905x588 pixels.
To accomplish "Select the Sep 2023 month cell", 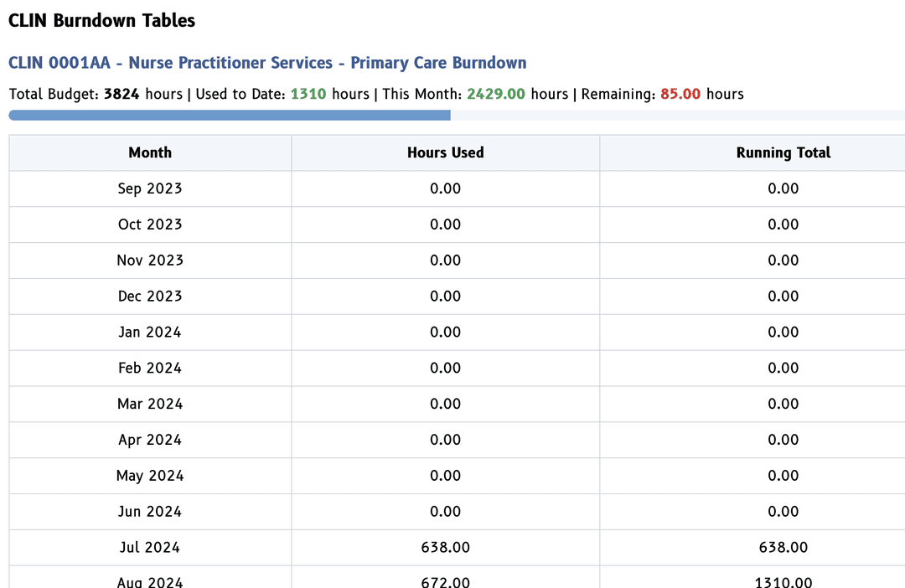I will [x=150, y=188].
